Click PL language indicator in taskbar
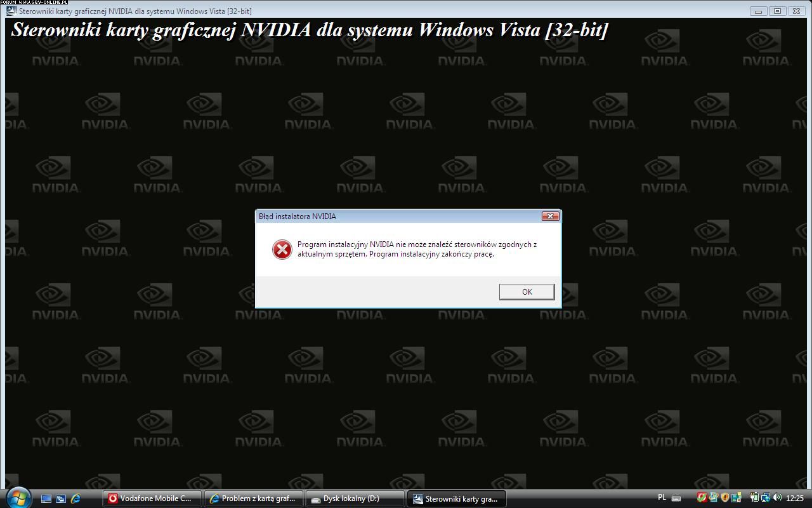 point(662,497)
